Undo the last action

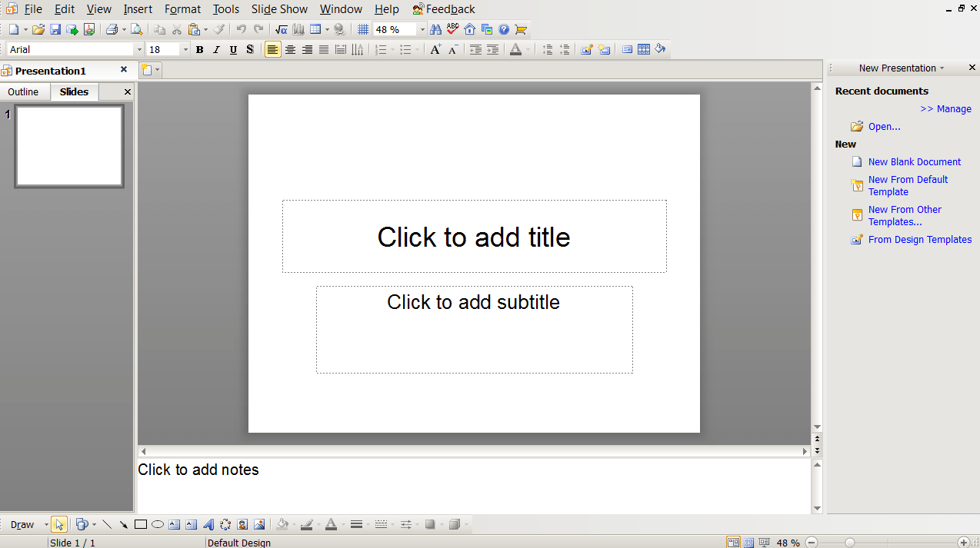pyautogui.click(x=241, y=29)
